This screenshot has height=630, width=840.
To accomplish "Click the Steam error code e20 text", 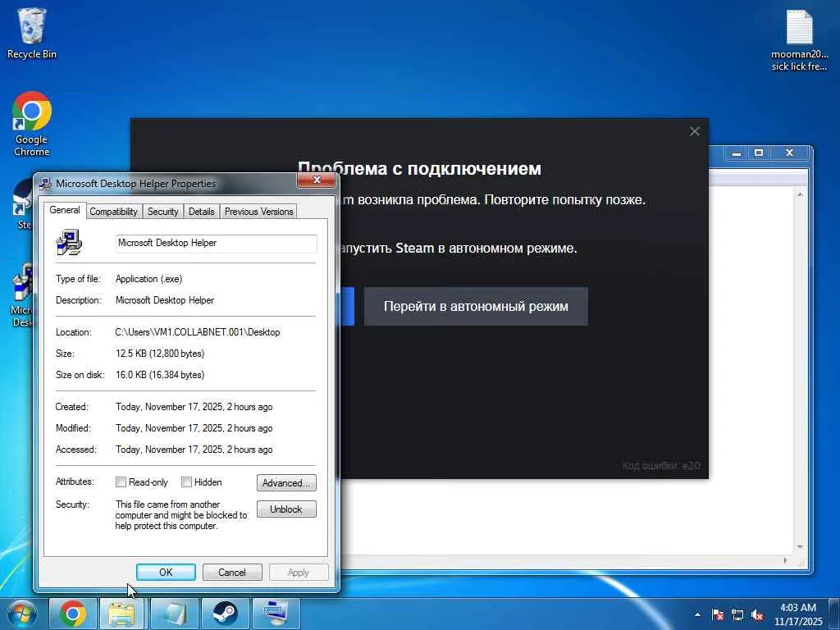I will 661,466.
